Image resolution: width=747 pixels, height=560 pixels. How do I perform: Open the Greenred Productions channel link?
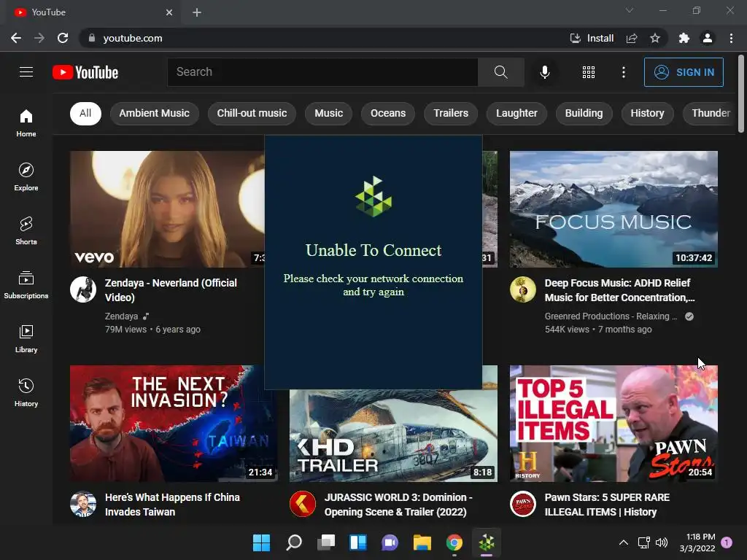tap(611, 316)
